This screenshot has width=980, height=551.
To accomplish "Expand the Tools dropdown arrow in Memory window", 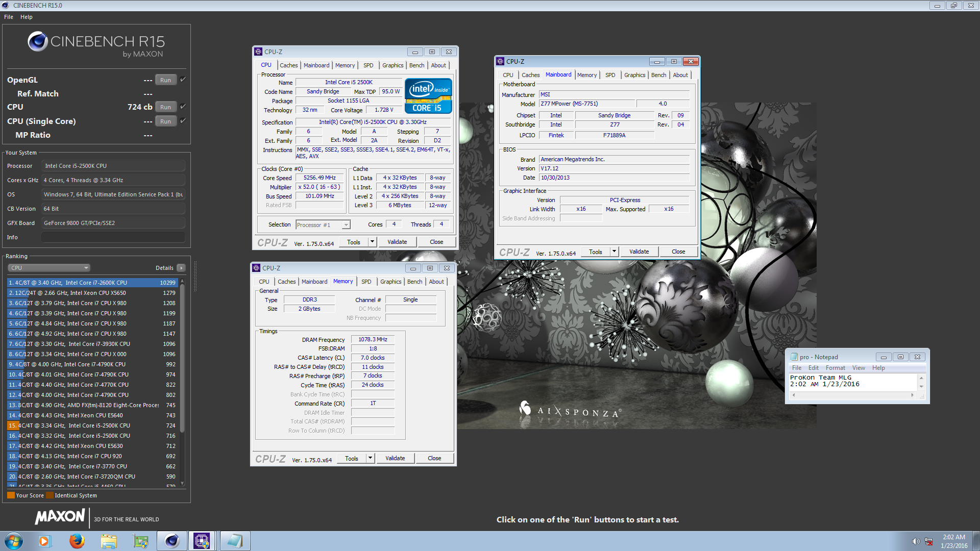I will (370, 458).
